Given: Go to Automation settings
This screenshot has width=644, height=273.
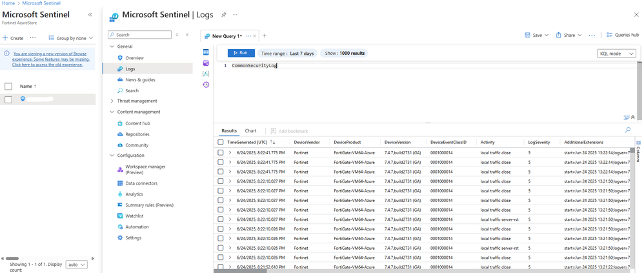Looking at the screenshot, I should [136, 227].
